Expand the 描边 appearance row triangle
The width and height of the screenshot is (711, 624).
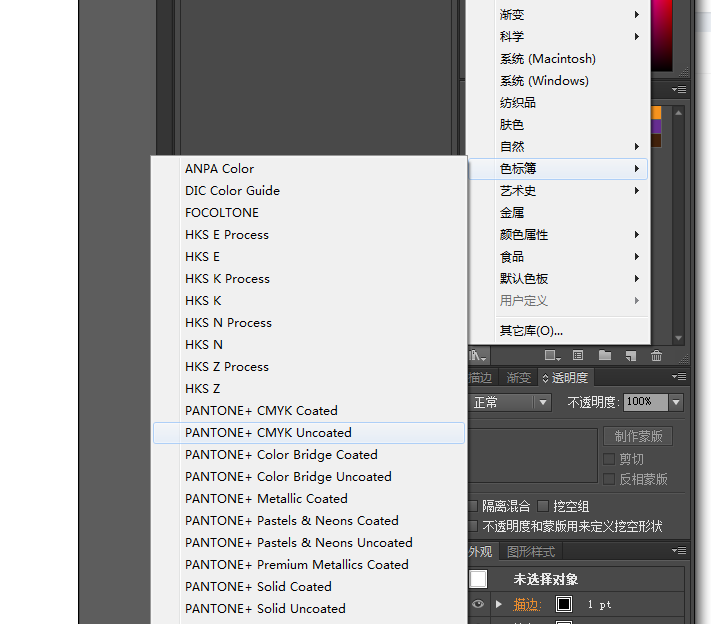click(499, 604)
